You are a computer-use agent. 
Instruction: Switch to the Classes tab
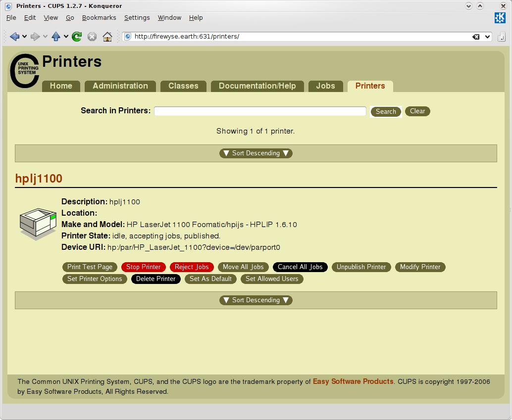(x=183, y=86)
